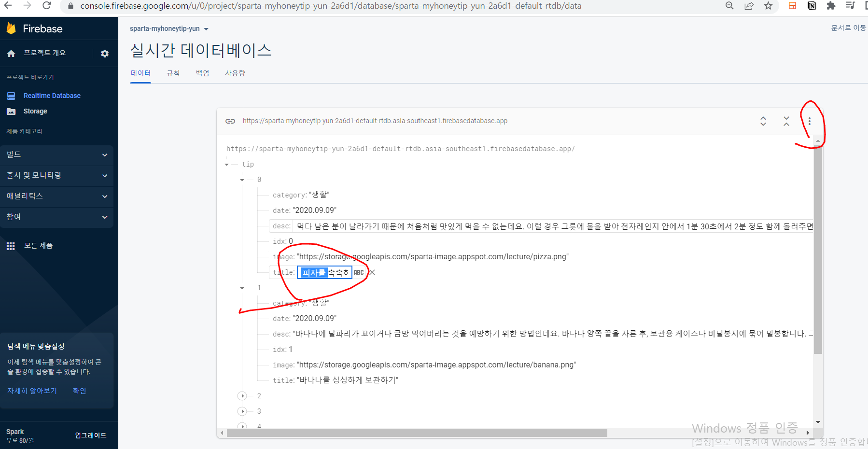868x449 pixels.
Task: Click the orange extension icon
Action: coord(793,6)
